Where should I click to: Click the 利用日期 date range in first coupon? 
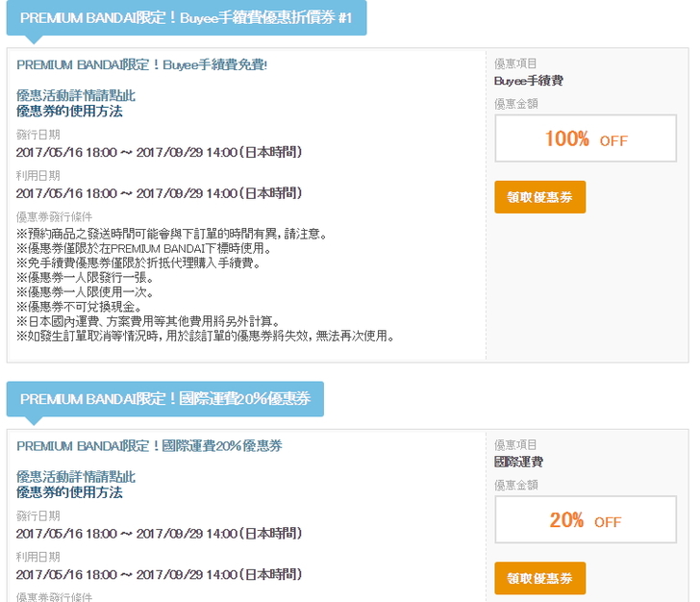(159, 193)
